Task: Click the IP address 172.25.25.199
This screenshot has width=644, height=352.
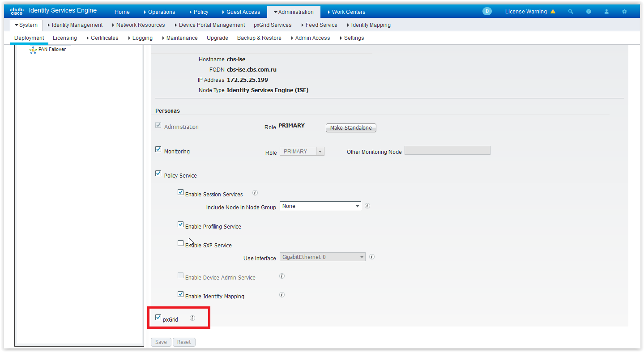Action: [247, 80]
